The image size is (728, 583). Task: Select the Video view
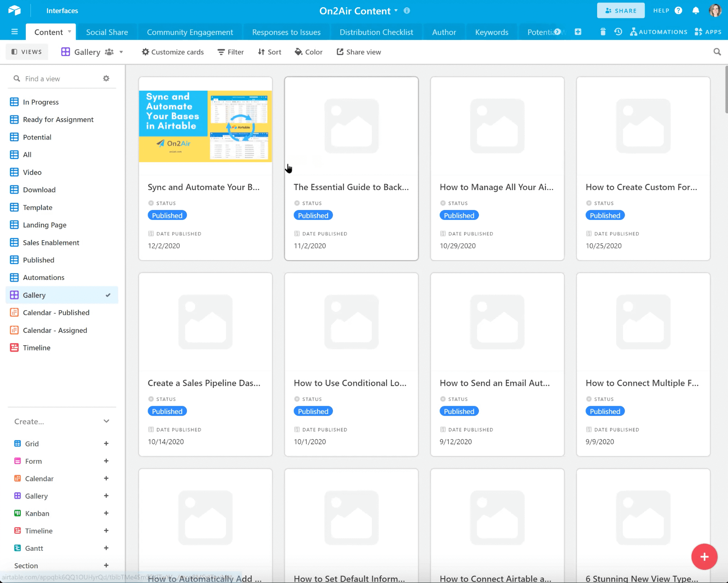(x=62, y=172)
